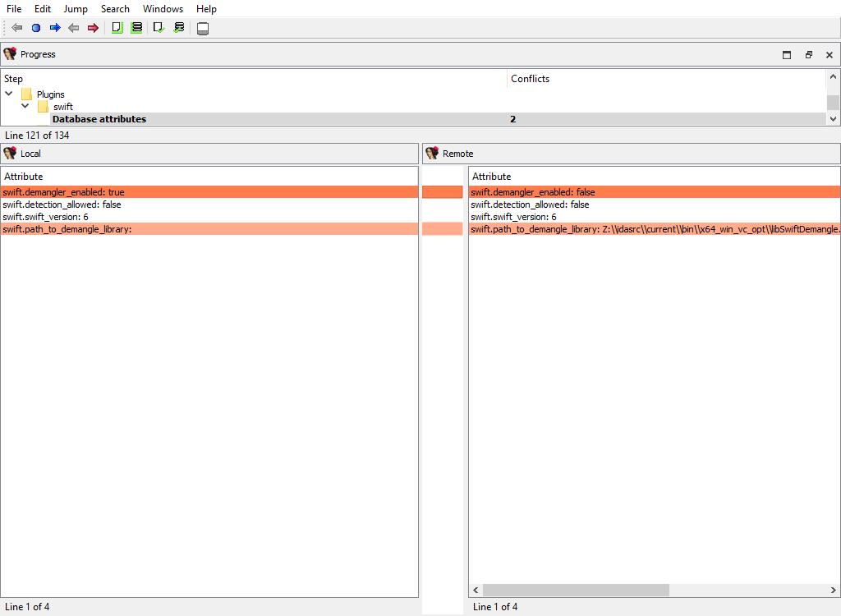Click the Progress list scroll-down arrow

pos(834,119)
